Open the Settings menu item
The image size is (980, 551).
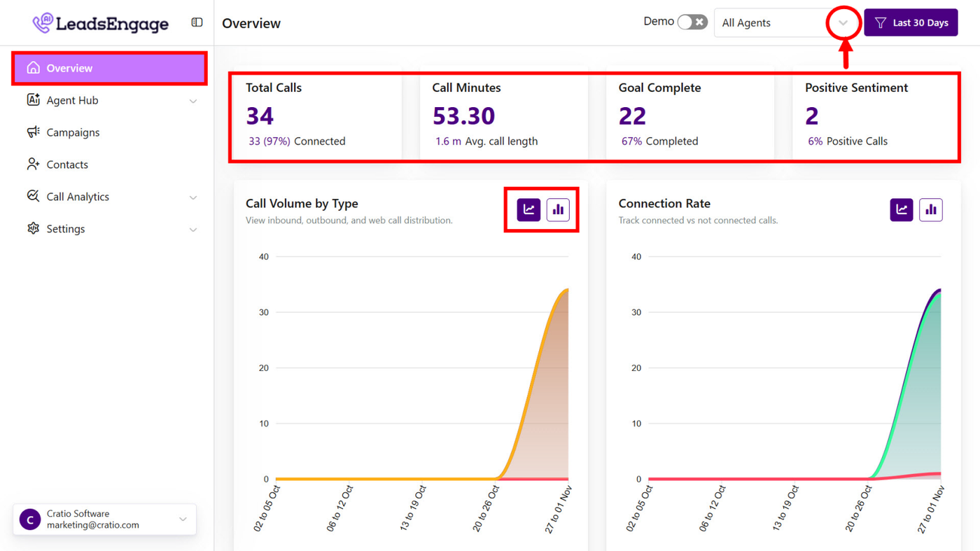click(66, 229)
